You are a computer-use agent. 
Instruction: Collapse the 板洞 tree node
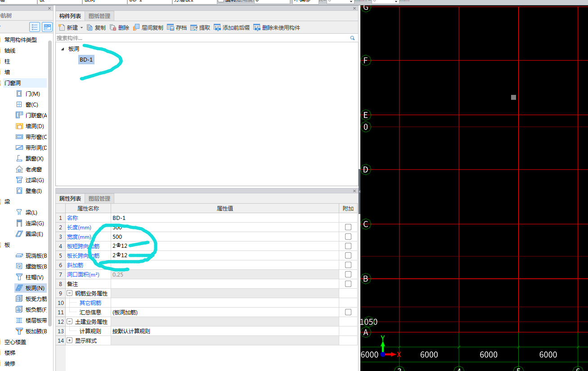(x=63, y=49)
